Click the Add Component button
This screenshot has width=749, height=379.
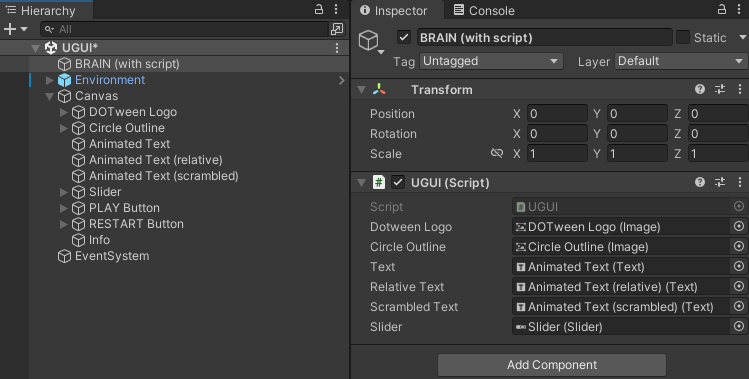point(552,365)
